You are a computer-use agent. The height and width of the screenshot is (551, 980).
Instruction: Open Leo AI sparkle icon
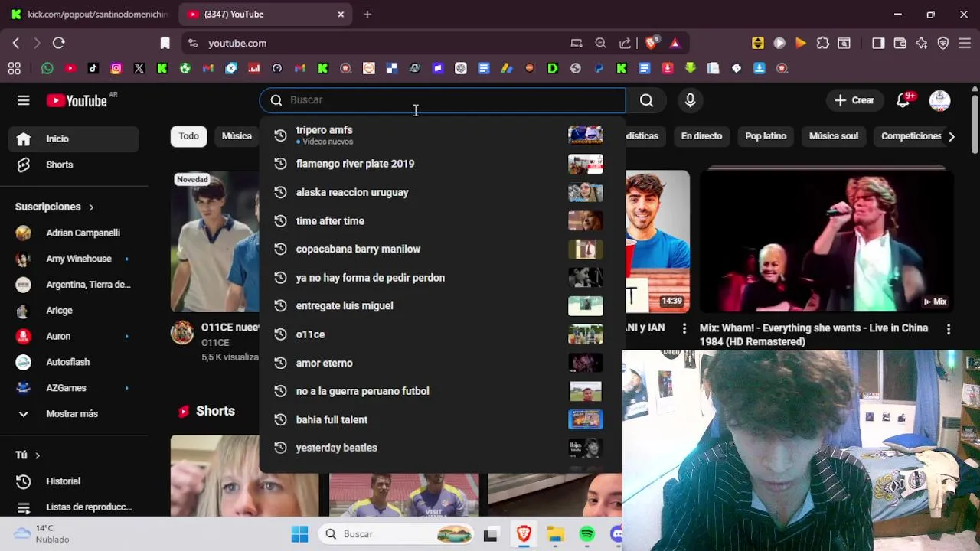(x=922, y=44)
